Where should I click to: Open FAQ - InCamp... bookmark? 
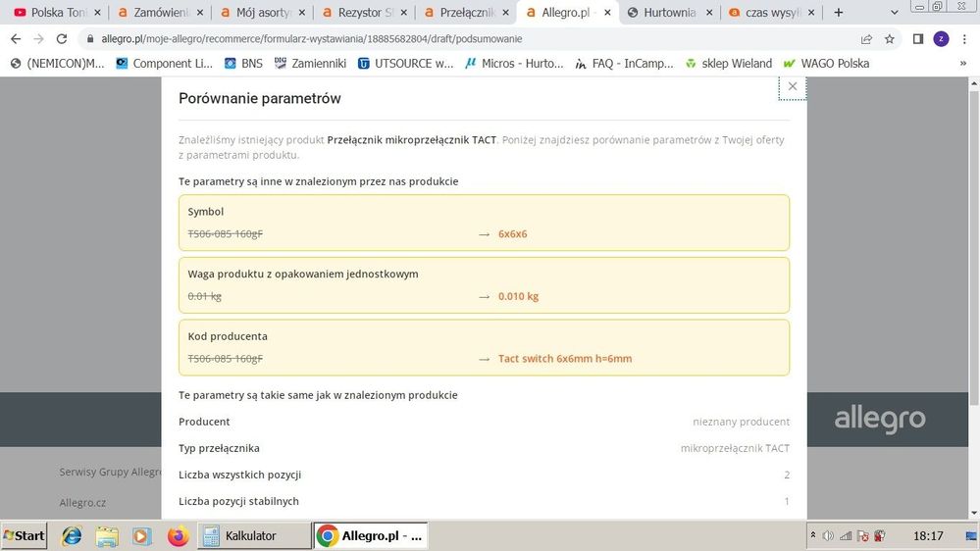click(x=624, y=63)
